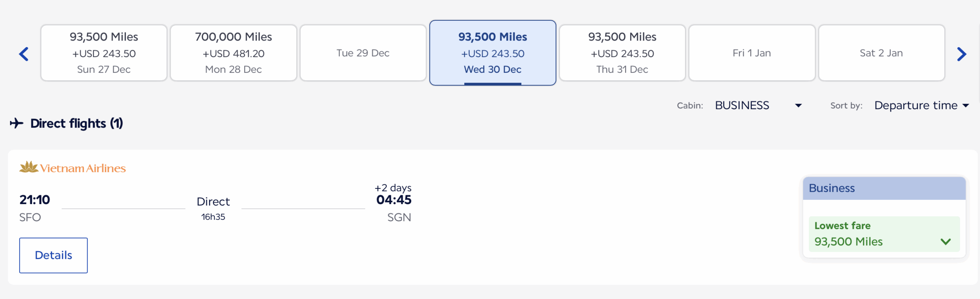Click the previous dates left arrow

24,54
